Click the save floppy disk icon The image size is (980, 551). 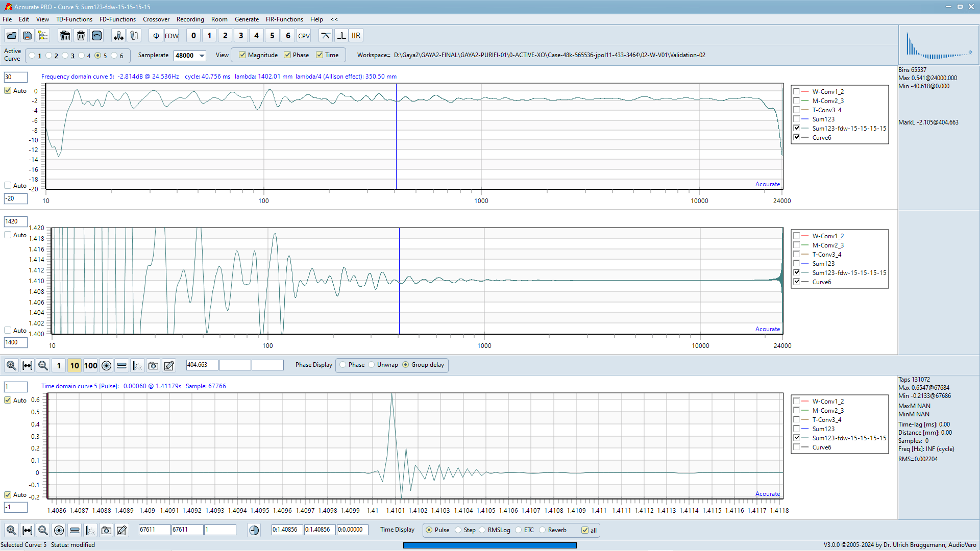click(x=28, y=36)
